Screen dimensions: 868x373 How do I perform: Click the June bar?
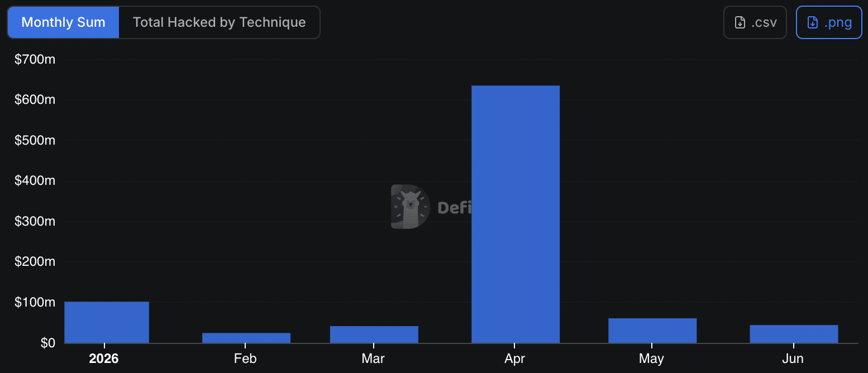coord(794,334)
